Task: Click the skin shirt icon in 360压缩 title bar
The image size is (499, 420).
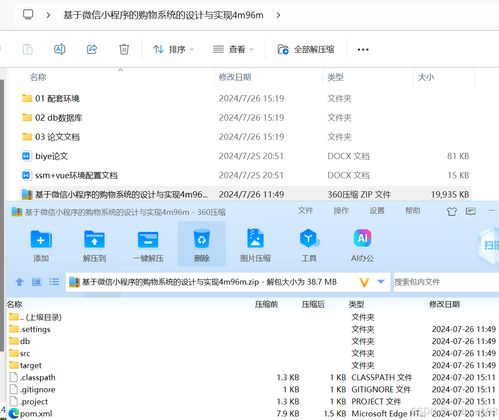Action: (452, 211)
